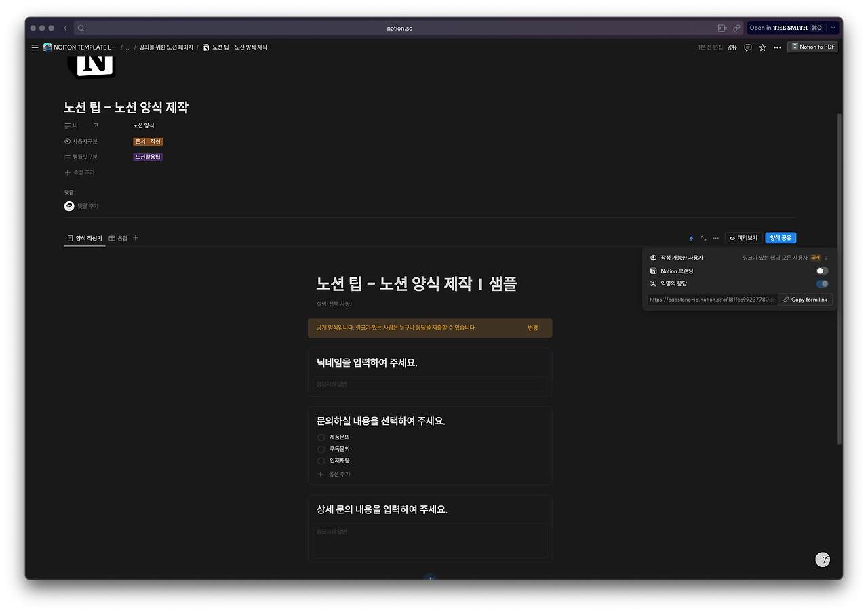Click the 닉네임 answer input field

point(429,384)
